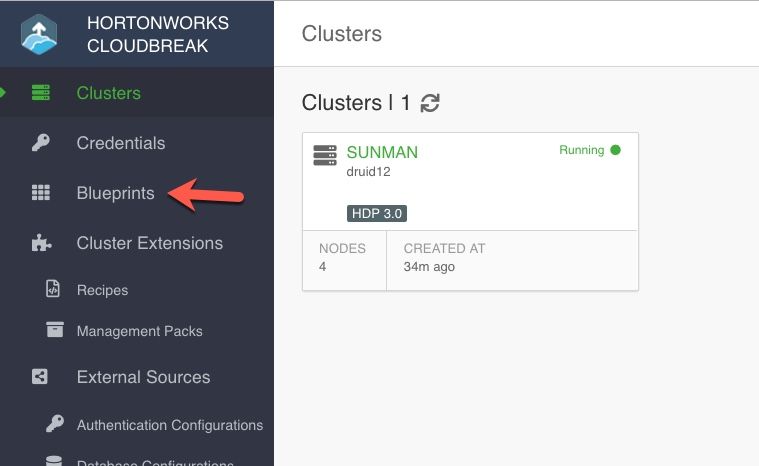Open the Clusters menu item

(109, 93)
